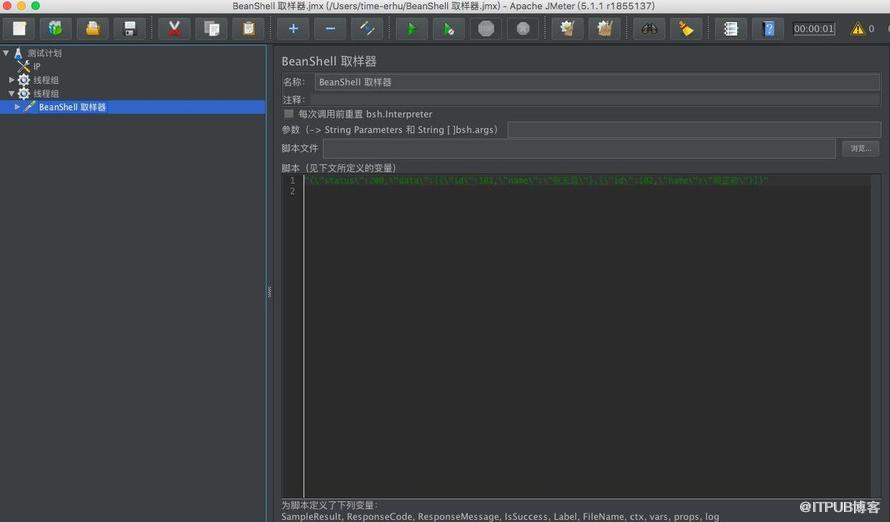
Task: Click the 浏览... browse button
Action: click(x=860, y=149)
